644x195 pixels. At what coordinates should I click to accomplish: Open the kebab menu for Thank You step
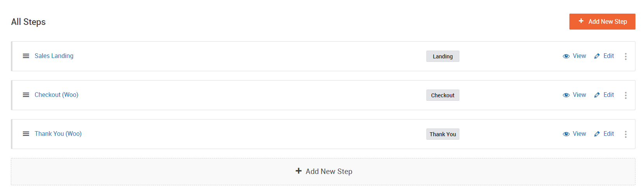(x=626, y=134)
